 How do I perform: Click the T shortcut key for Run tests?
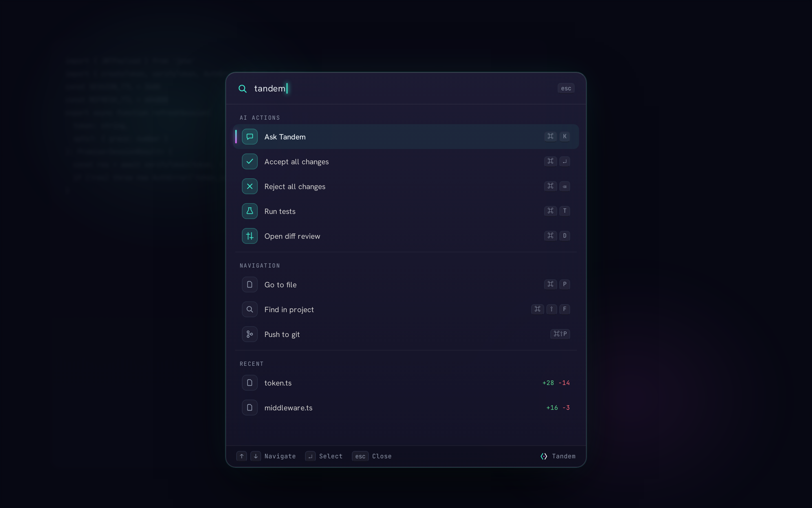point(565,211)
